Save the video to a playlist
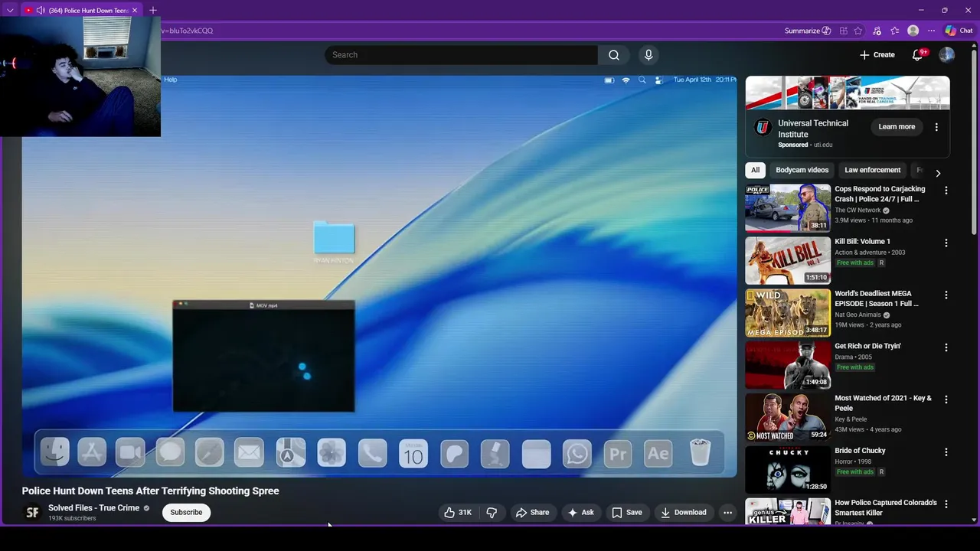This screenshot has height=551, width=980. point(626,513)
